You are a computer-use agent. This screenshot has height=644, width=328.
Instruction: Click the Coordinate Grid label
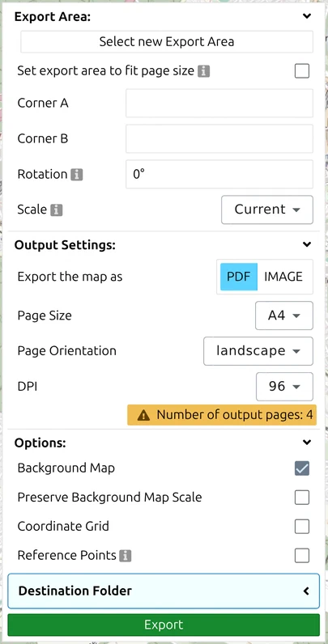coord(63,527)
